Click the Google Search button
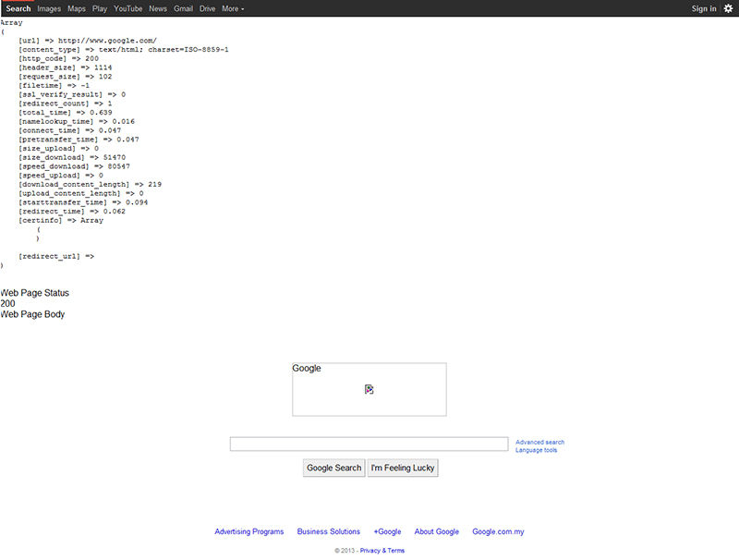This screenshot has height=560, width=739. (x=333, y=468)
